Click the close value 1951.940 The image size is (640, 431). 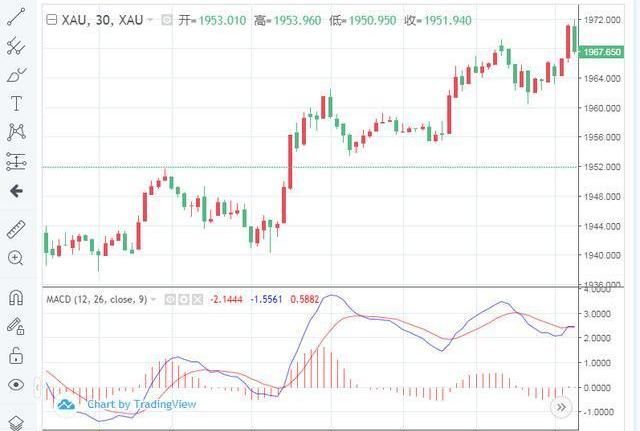click(x=448, y=20)
